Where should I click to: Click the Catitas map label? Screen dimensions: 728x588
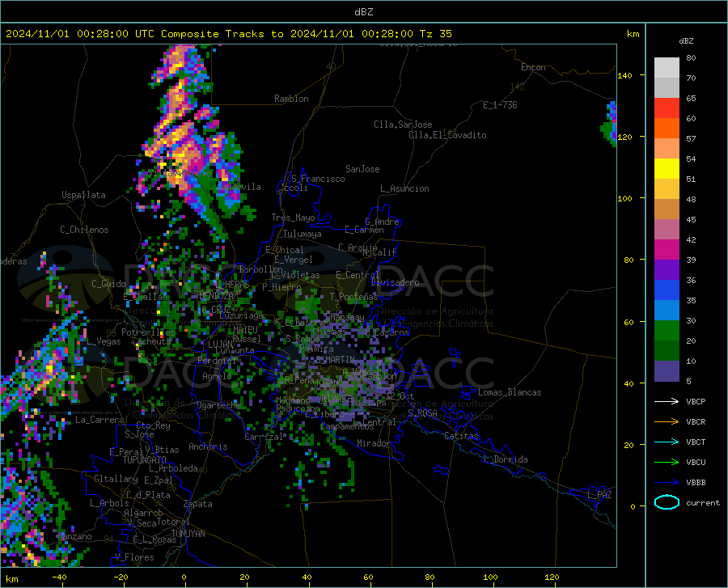pos(461,436)
